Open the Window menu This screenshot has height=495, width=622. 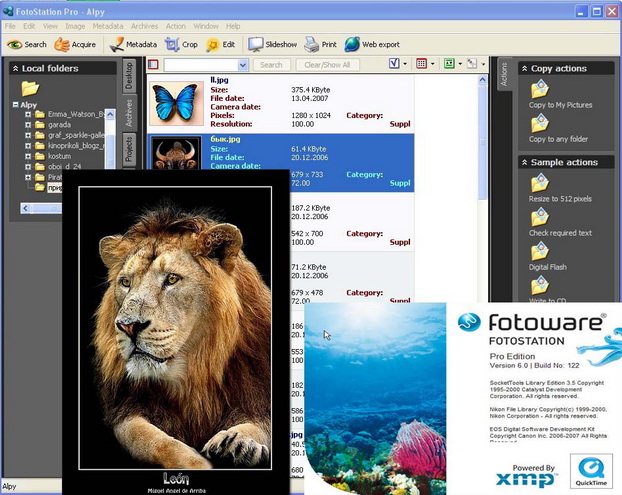[x=206, y=26]
